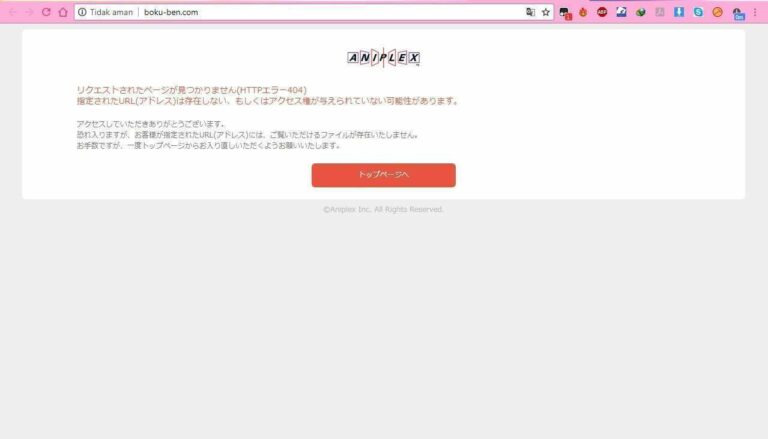Click the browser forward arrow
Screen dimensions: 768x439
[29, 12]
